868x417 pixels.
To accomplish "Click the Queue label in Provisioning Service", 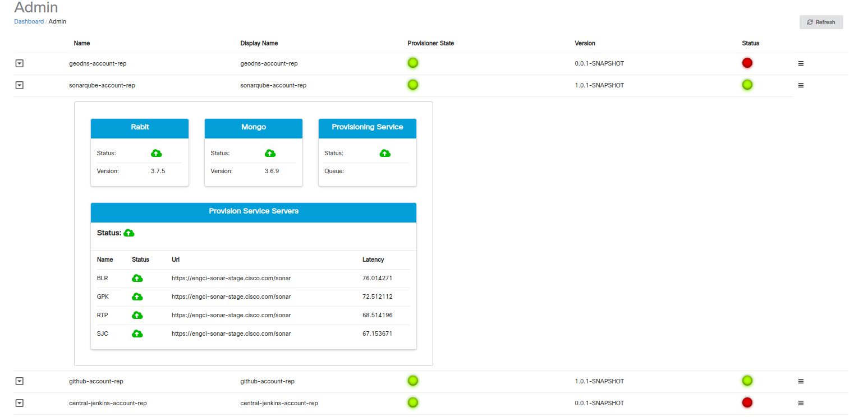I will 334,171.
